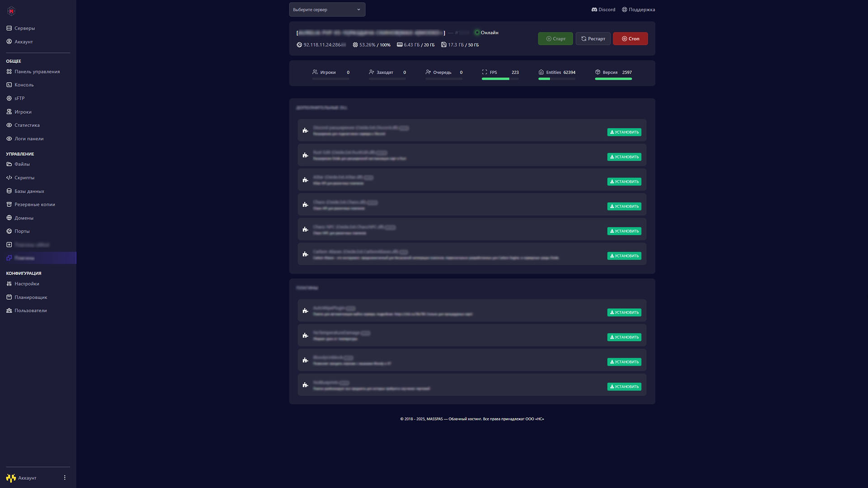This screenshot has width=868, height=488.
Task: Click the Discord icon link
Action: (x=594, y=9)
